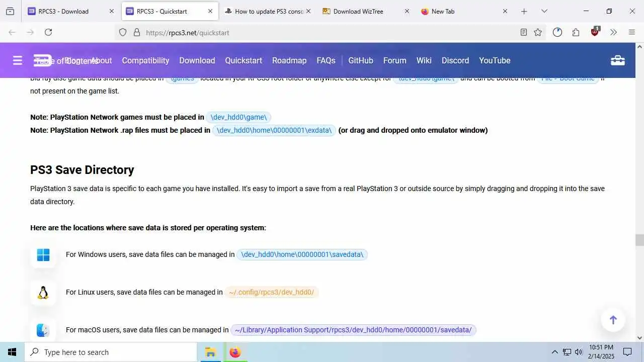Open the tracking protection shield icon

[x=123, y=32]
